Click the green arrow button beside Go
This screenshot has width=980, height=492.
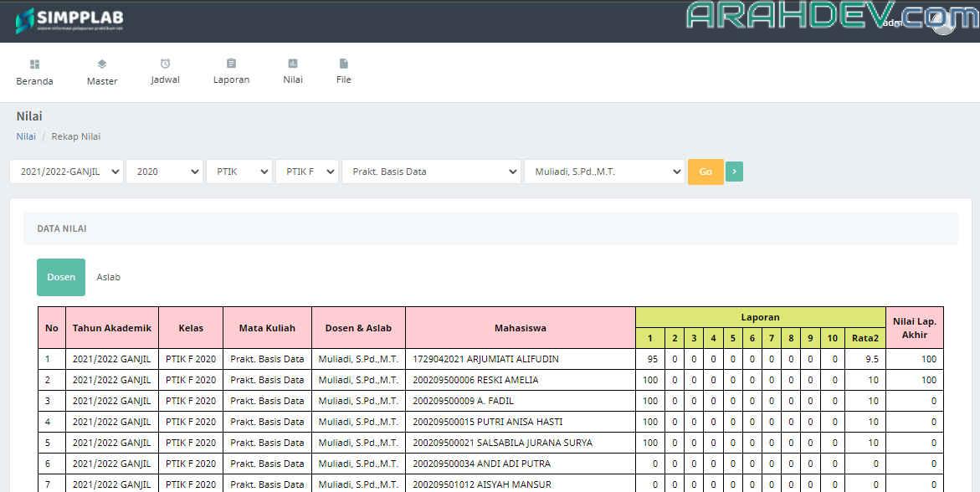pos(734,172)
